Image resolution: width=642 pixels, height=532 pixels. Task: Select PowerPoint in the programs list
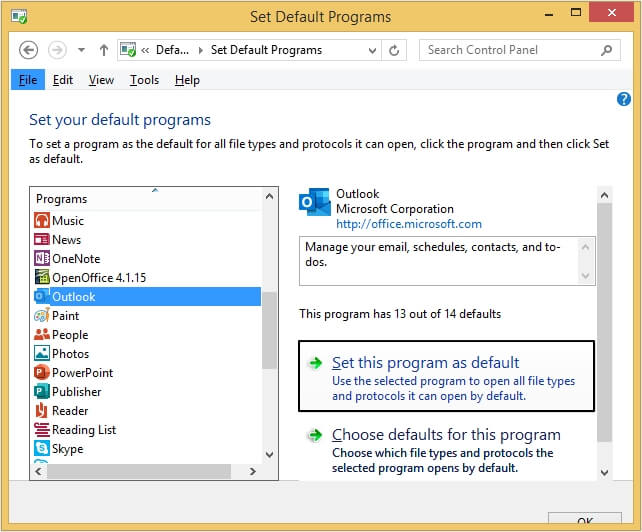[x=147, y=372]
